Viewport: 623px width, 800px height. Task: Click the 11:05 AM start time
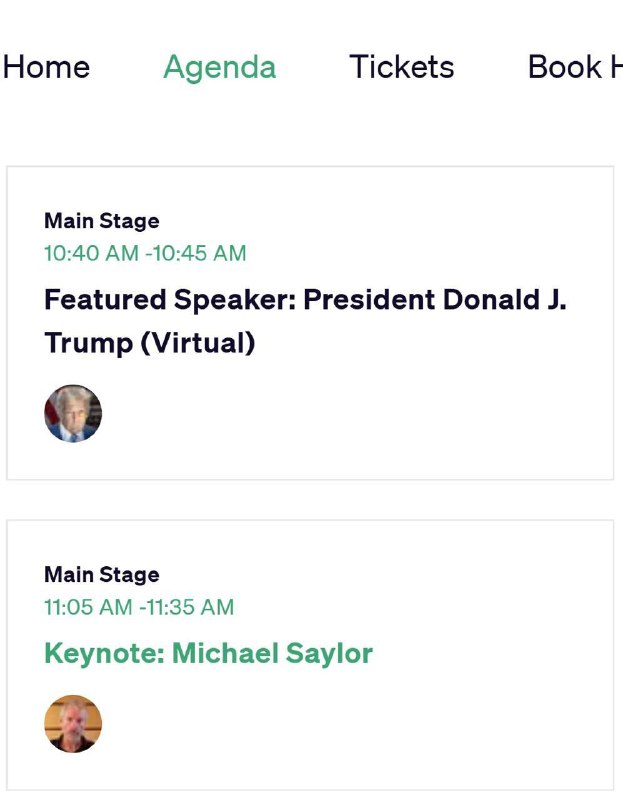tap(88, 607)
